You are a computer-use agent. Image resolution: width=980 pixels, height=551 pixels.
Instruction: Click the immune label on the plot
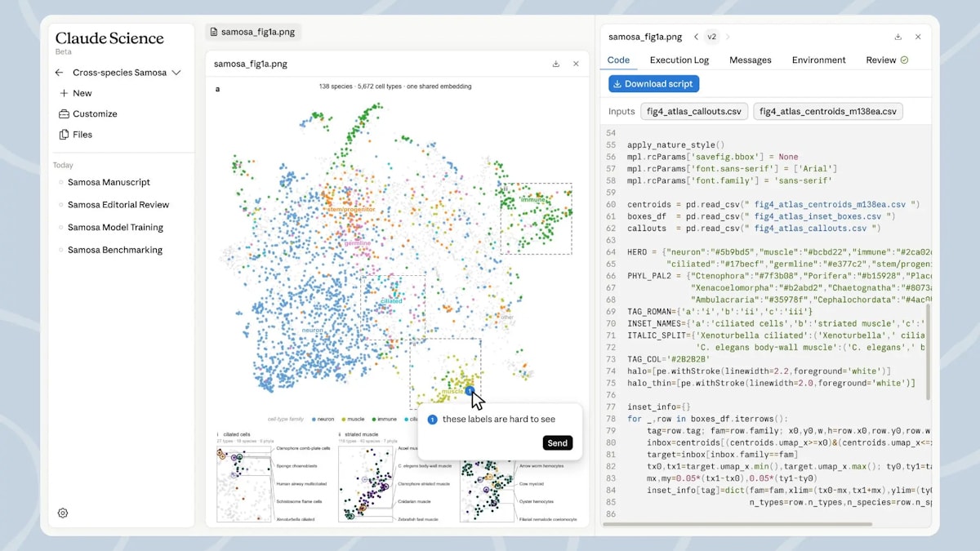(x=532, y=199)
